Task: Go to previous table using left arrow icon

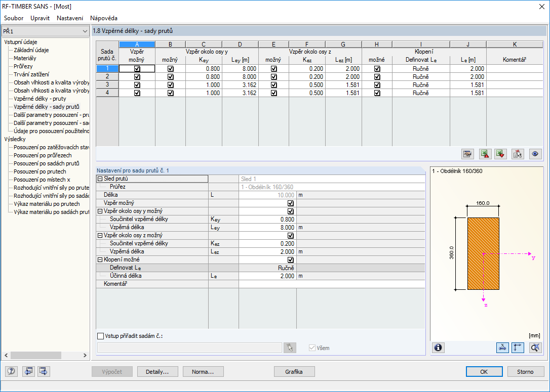Action: pos(28,372)
